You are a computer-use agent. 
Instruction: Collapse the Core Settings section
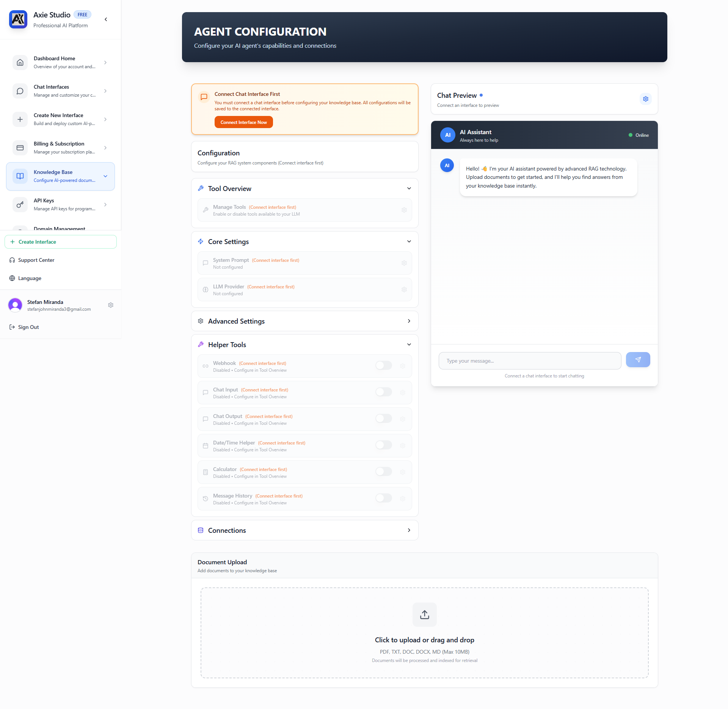coord(409,241)
